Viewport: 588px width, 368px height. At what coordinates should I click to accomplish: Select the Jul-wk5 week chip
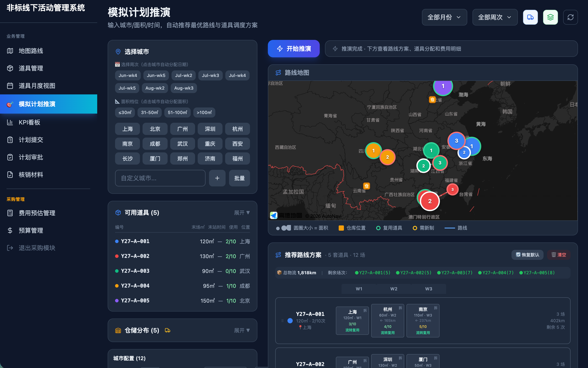(127, 88)
